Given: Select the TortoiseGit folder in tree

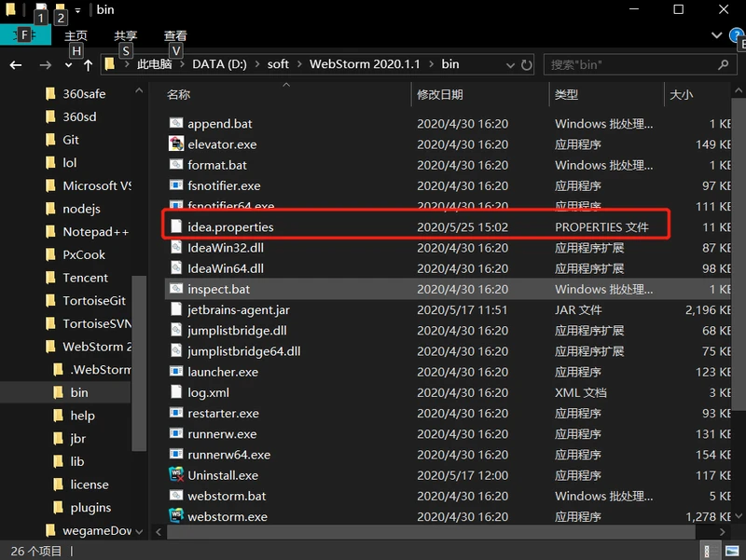Looking at the screenshot, I should click(94, 300).
